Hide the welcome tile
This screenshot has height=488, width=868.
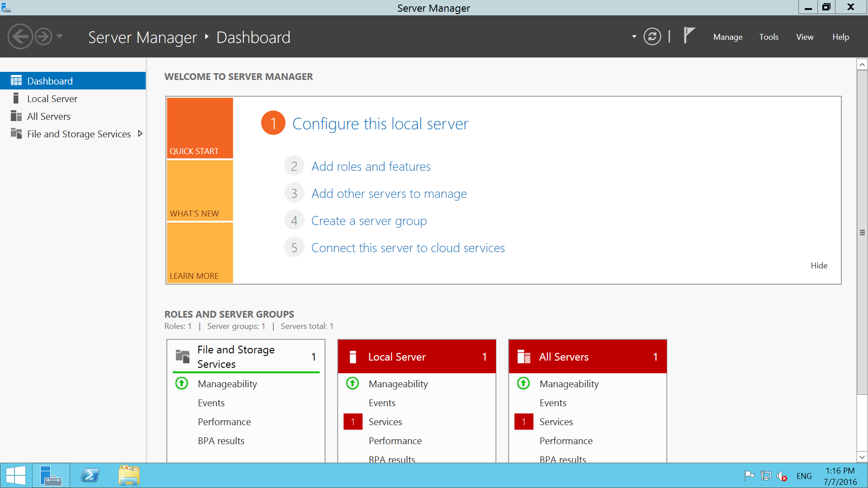tap(819, 266)
